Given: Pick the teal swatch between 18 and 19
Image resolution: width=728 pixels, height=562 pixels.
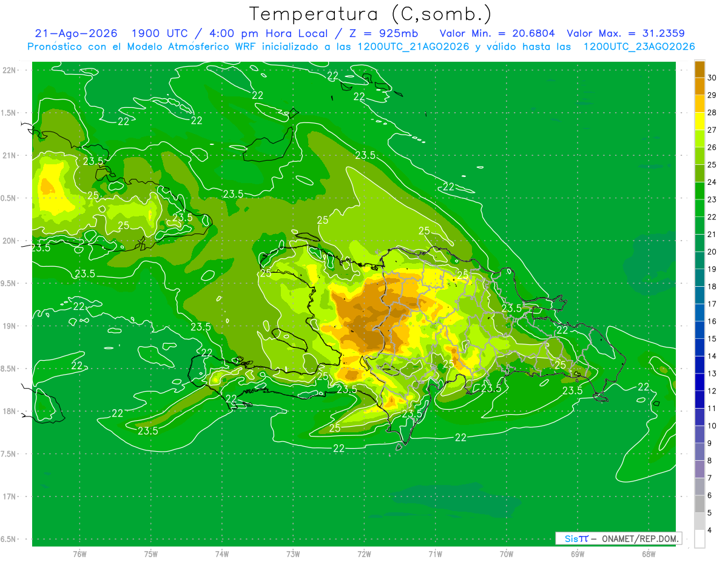Looking at the screenshot, I should [699, 278].
